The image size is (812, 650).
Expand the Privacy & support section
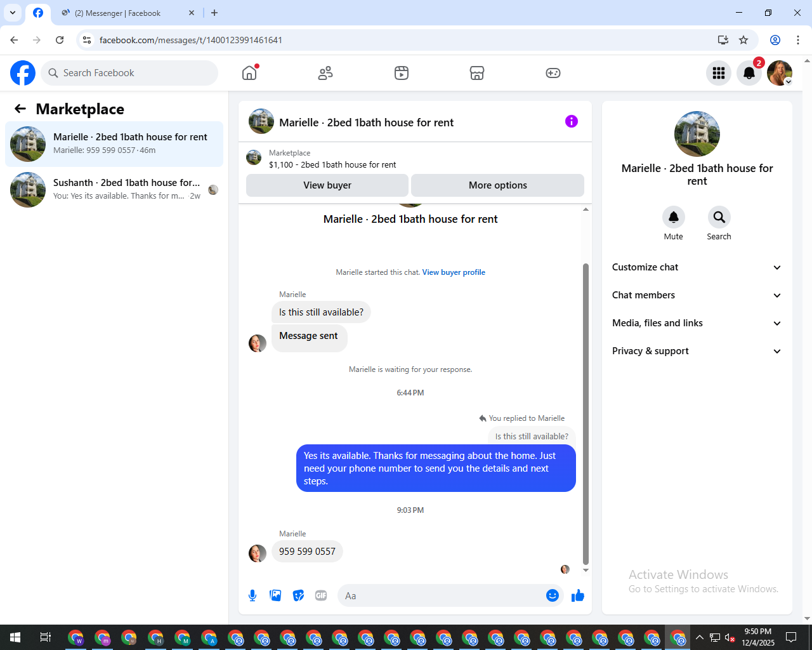697,351
